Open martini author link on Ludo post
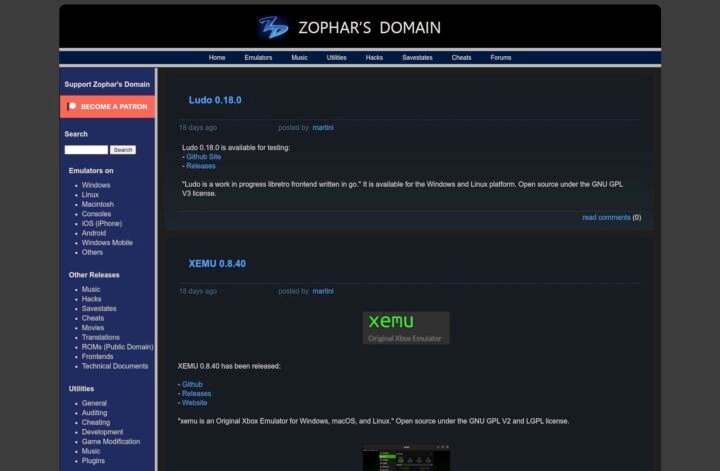 coord(323,128)
